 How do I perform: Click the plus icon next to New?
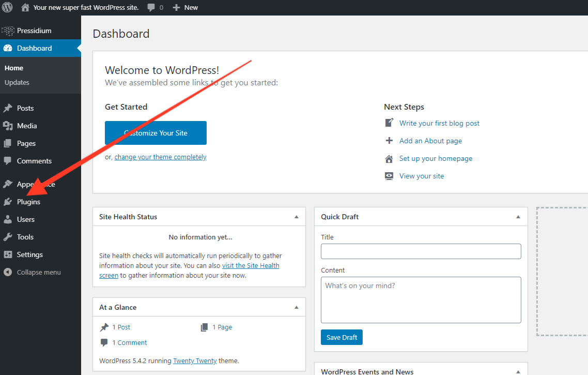[x=176, y=8]
